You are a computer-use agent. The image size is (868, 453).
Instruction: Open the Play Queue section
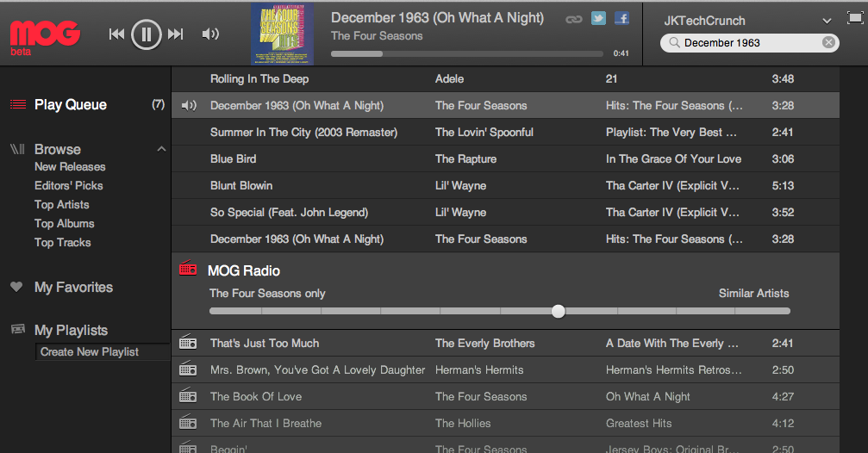point(71,104)
